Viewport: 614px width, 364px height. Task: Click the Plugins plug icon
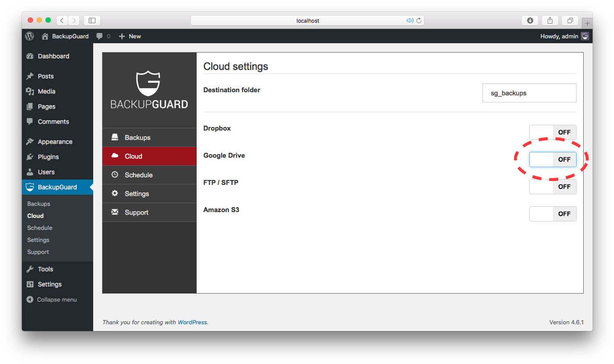tap(30, 157)
